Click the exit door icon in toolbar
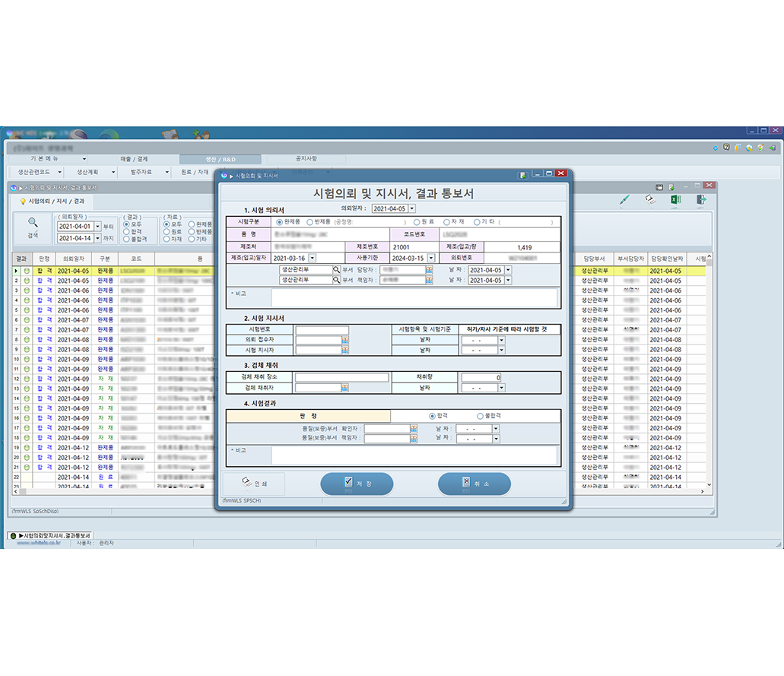The width and height of the screenshot is (784, 676). (x=701, y=200)
